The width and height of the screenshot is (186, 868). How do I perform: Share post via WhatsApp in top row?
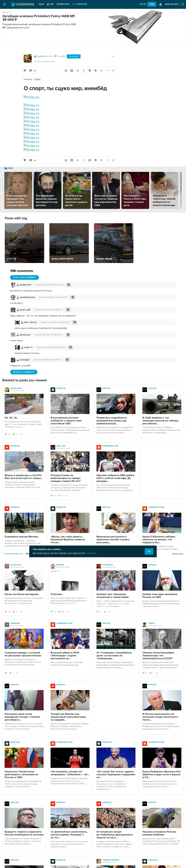tap(90, 70)
